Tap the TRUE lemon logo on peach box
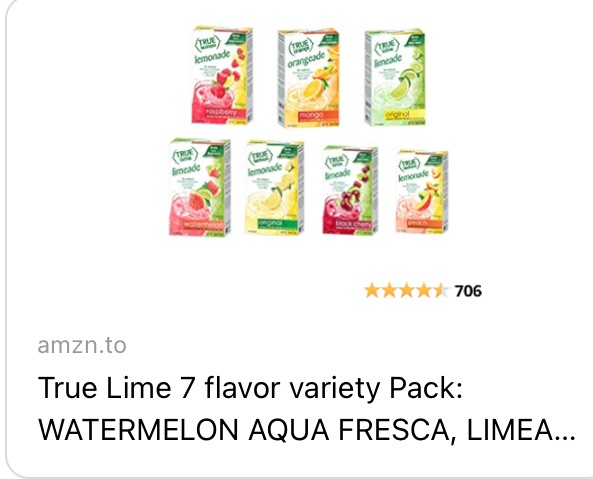The width and height of the screenshot is (593, 479). (409, 164)
